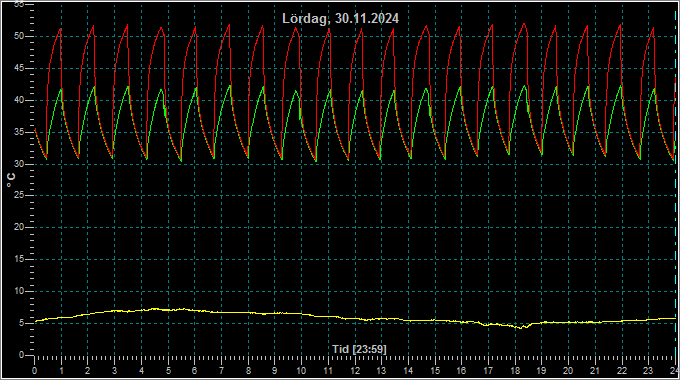Click hour 18 on the time axis
The image size is (680, 380).
[515, 371]
